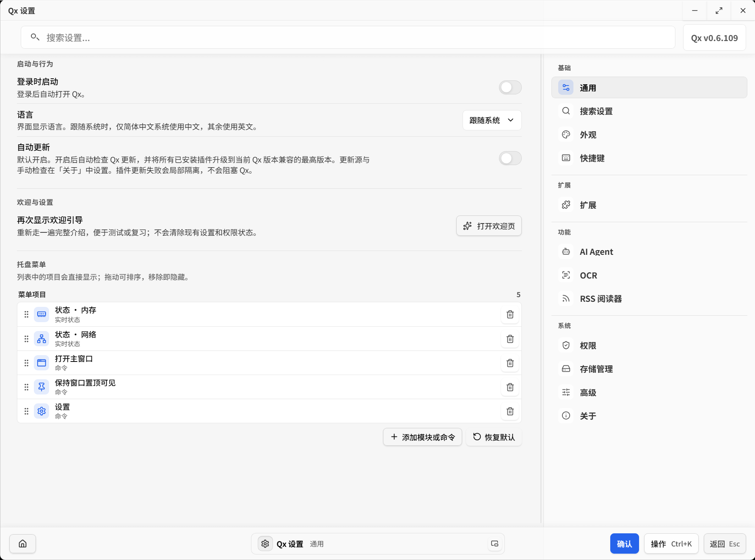
Task: Click pin icon in 保持窗口置顶可见 row
Action: pos(41,387)
